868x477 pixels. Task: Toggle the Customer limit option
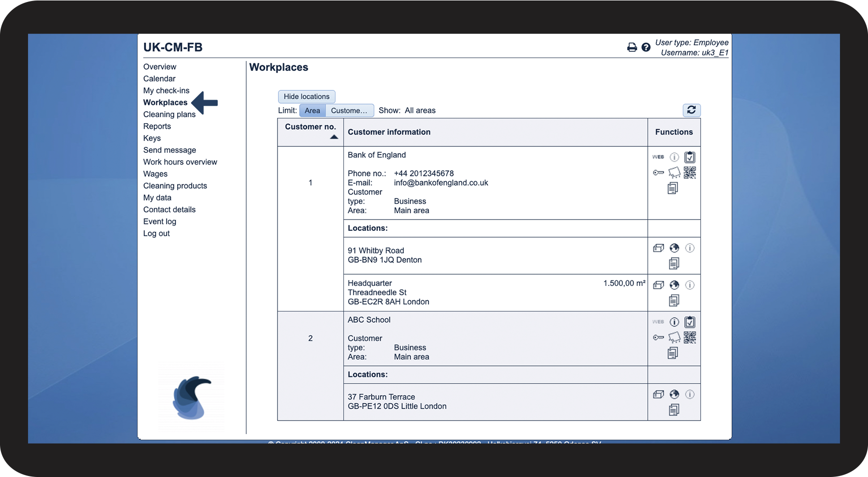(x=349, y=111)
